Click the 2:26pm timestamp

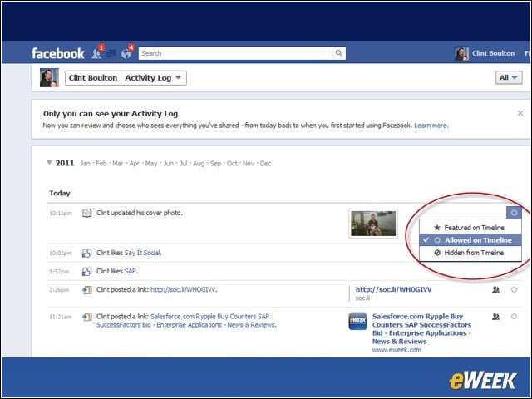tap(59, 290)
